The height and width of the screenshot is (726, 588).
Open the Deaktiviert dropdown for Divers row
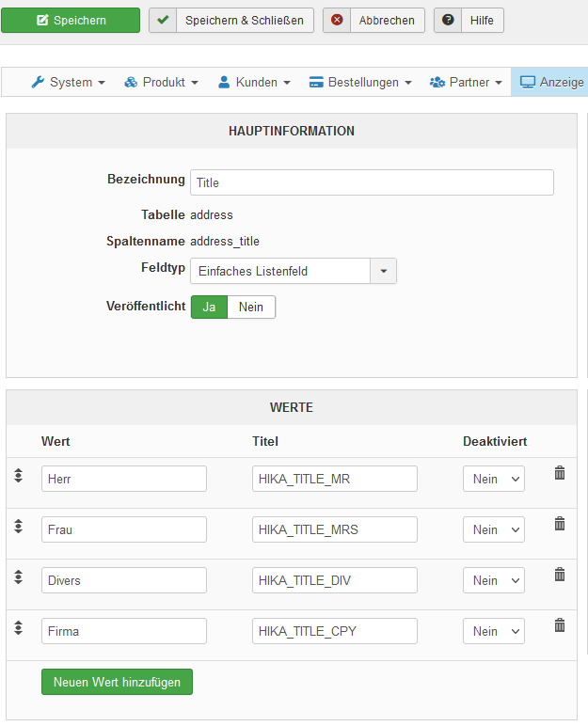[x=493, y=581]
